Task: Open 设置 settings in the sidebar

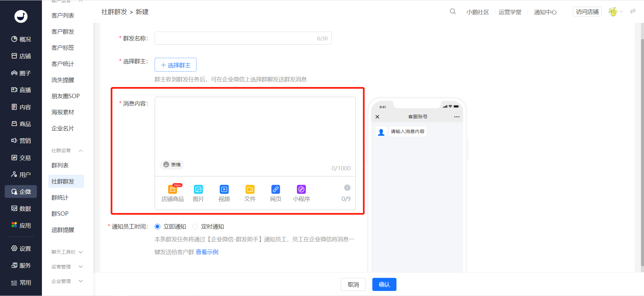Action: point(21,249)
